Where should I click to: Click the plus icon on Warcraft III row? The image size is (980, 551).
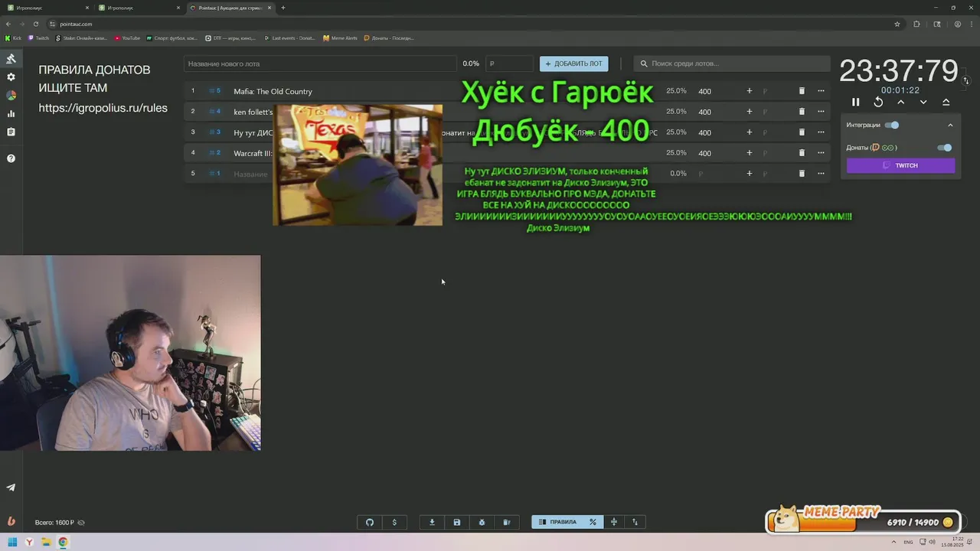750,153
